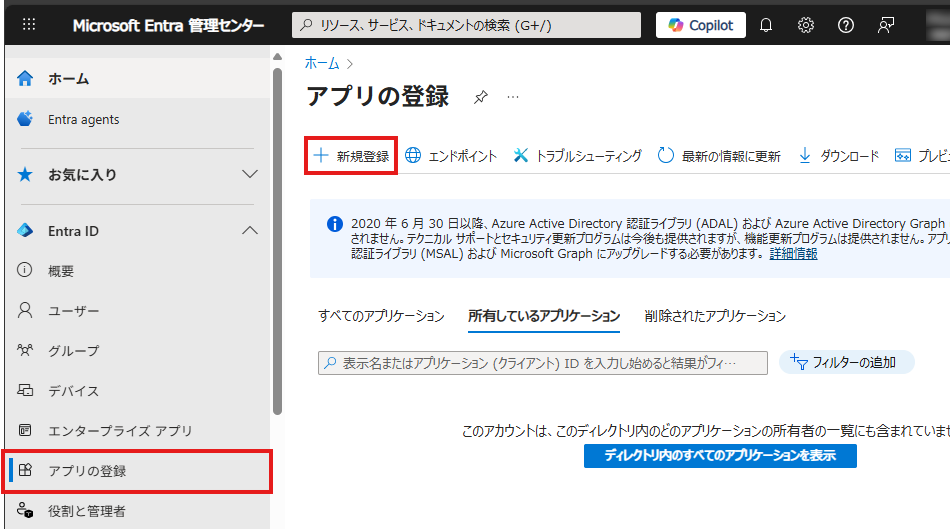Click Download (ダウンロード) toolbar item
The image size is (950, 529).
pos(839,156)
